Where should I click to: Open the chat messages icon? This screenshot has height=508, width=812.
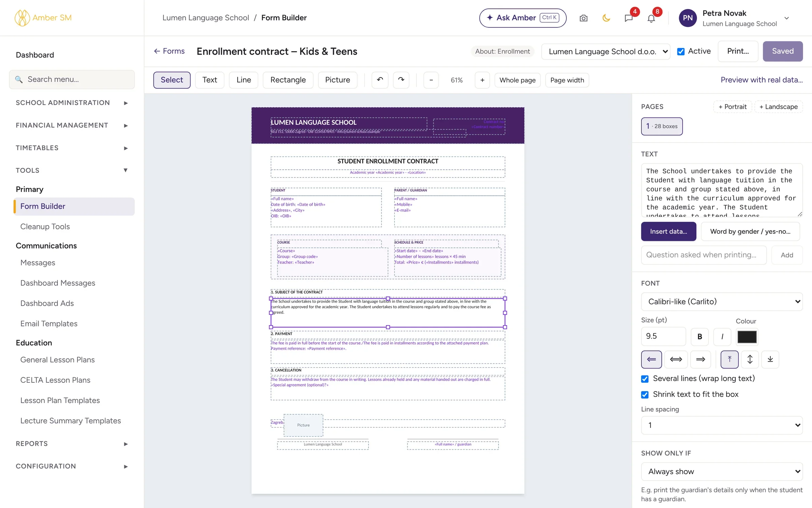click(629, 18)
